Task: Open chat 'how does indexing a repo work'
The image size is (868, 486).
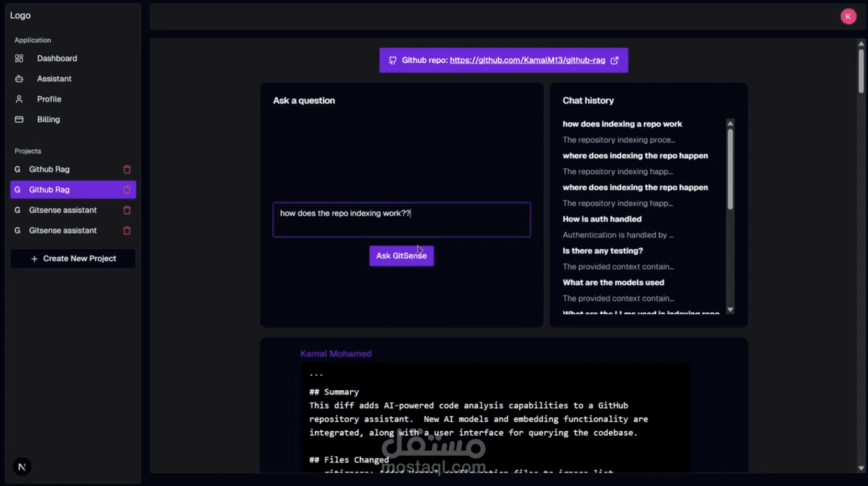Action: click(622, 124)
